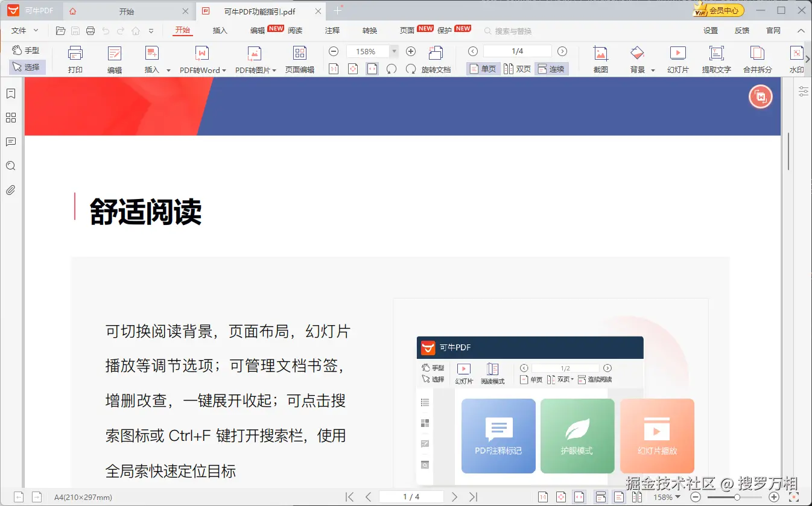The width and height of the screenshot is (812, 506).
Task: Rotate view clockwise icon
Action: 411,69
